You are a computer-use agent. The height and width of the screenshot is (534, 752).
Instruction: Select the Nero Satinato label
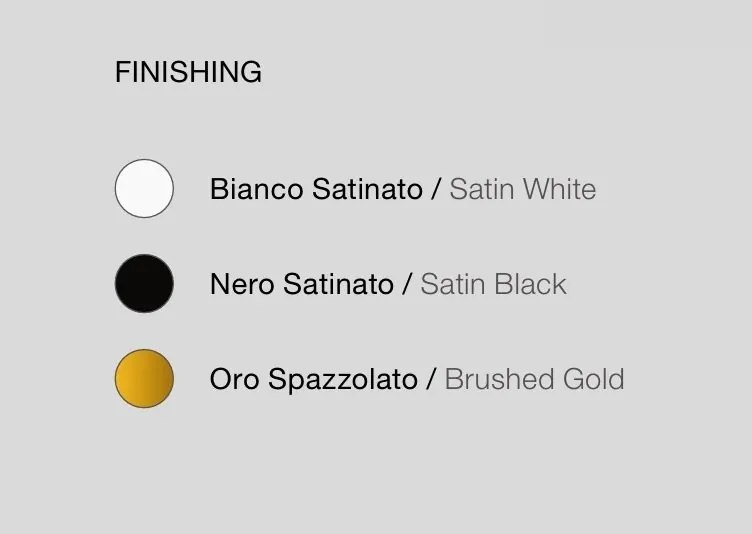click(x=302, y=284)
